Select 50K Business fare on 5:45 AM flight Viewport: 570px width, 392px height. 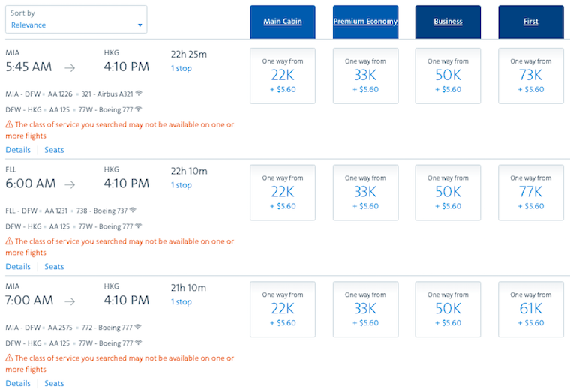(448, 76)
